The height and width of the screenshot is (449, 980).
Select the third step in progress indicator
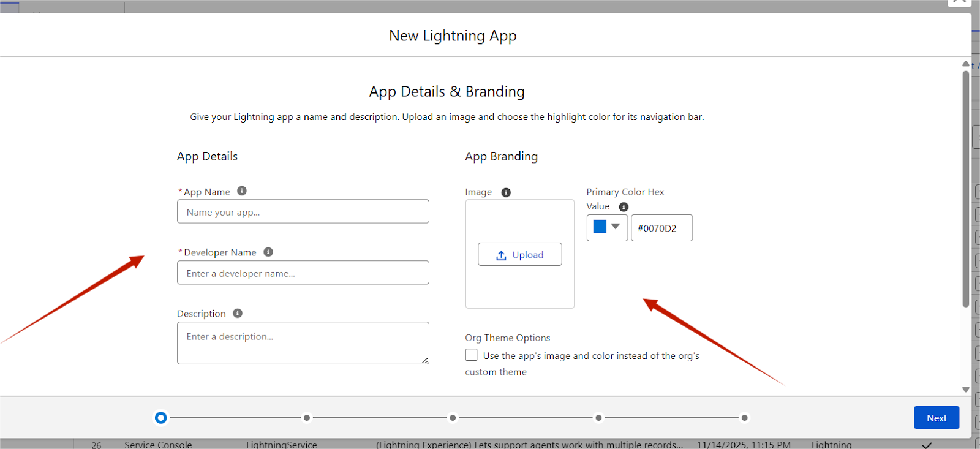[x=453, y=418]
